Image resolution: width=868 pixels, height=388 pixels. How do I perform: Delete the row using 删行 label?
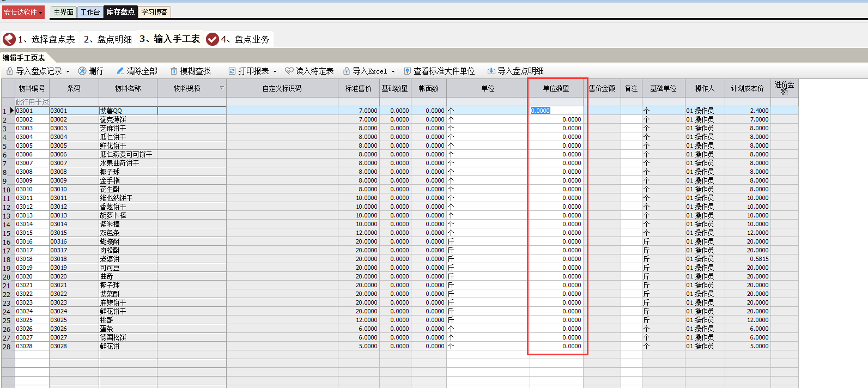pos(96,71)
